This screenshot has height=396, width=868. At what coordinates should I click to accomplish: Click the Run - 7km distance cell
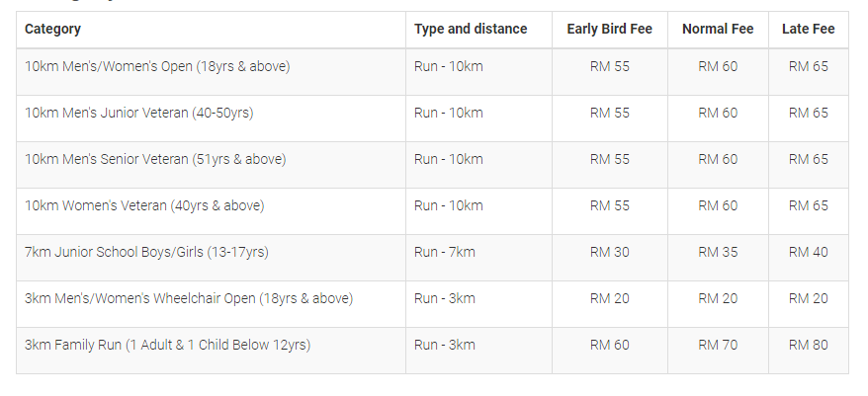[445, 252]
